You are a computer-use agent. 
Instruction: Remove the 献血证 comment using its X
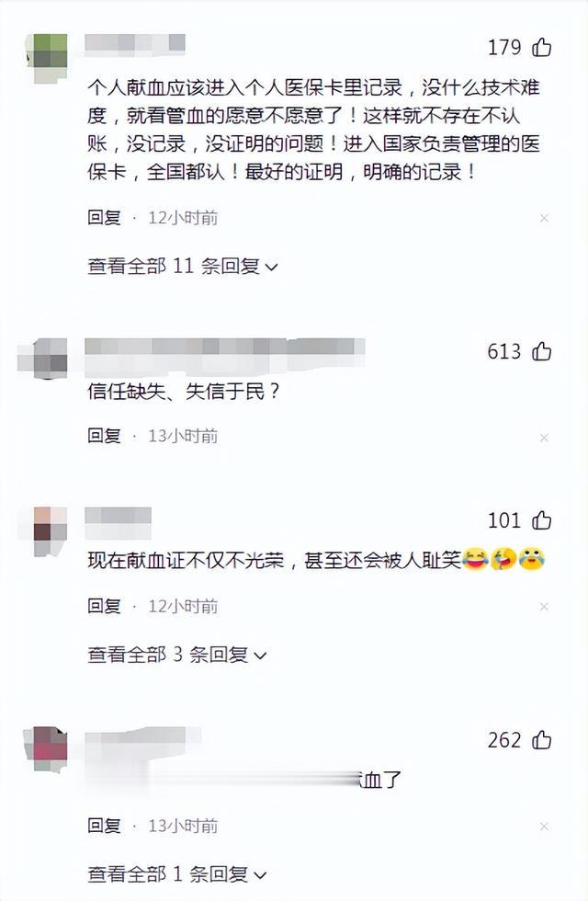tap(544, 607)
